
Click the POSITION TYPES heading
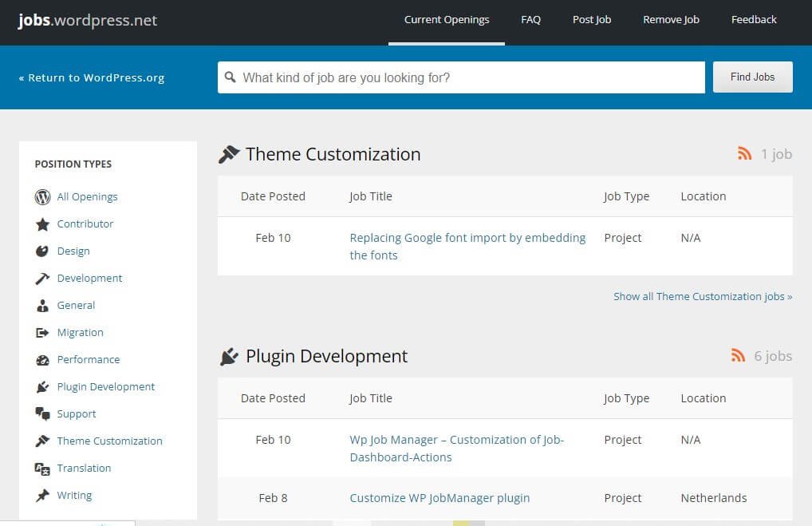73,164
